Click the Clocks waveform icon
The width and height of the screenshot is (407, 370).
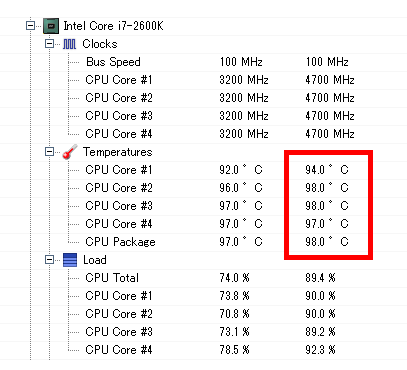[x=69, y=44]
